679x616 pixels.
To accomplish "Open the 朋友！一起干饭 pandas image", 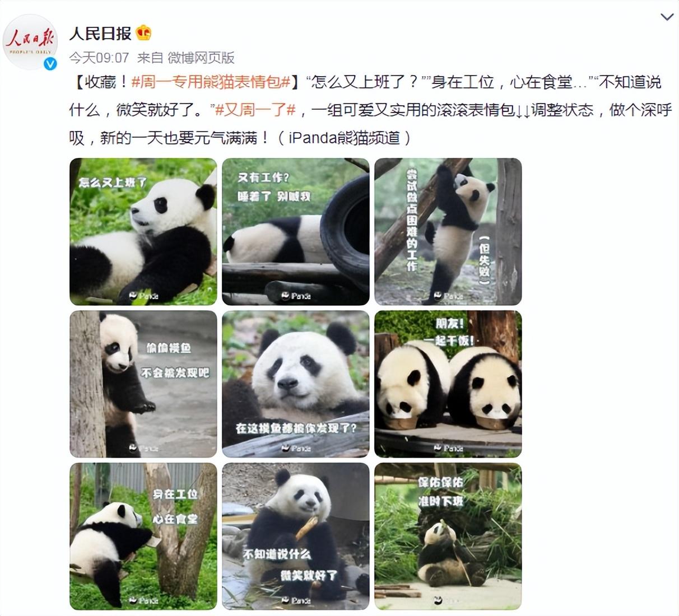I will point(448,384).
